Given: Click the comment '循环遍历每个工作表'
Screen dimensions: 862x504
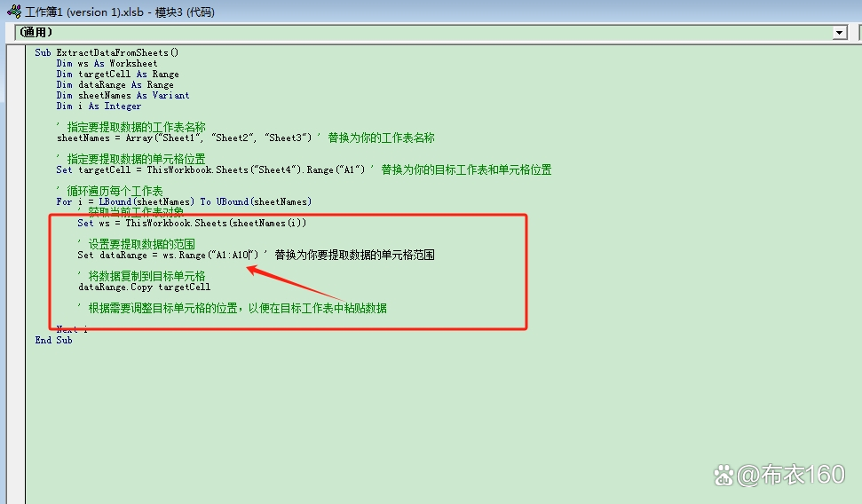Looking at the screenshot, I should [115, 191].
